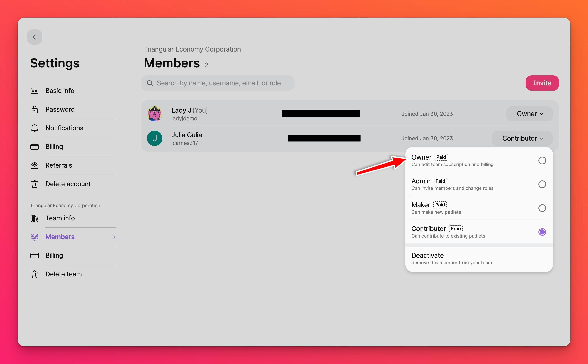588x364 pixels.
Task: Click 'Can contribute to existing padlets' description
Action: click(x=448, y=236)
